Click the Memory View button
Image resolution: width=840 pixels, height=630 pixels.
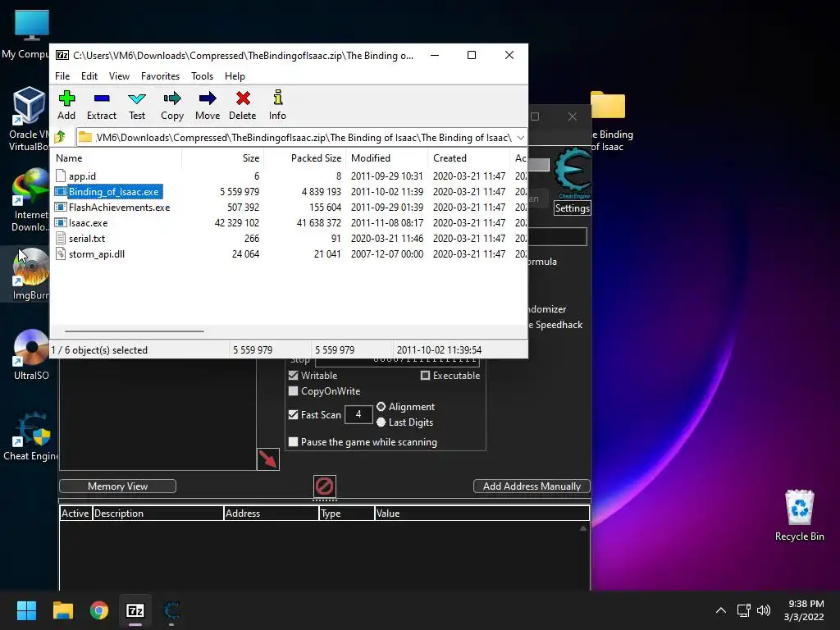coord(117,486)
